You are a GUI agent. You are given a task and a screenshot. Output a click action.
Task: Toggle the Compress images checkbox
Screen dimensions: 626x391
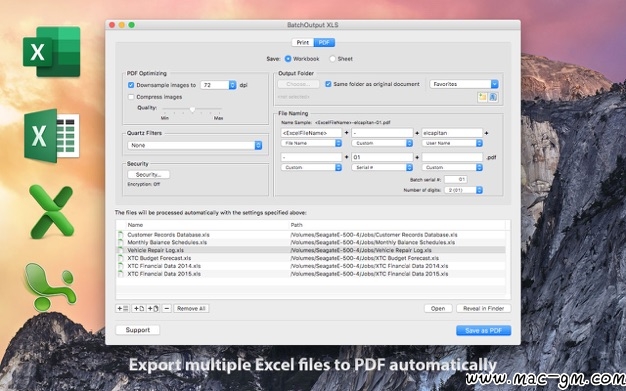[131, 97]
